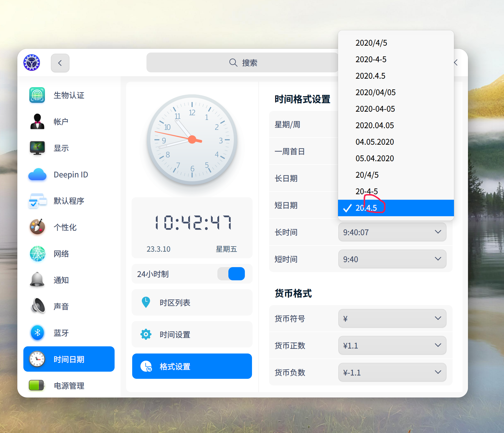Go to Date and Time (时间日期) section
The image size is (504, 433).
(x=69, y=359)
